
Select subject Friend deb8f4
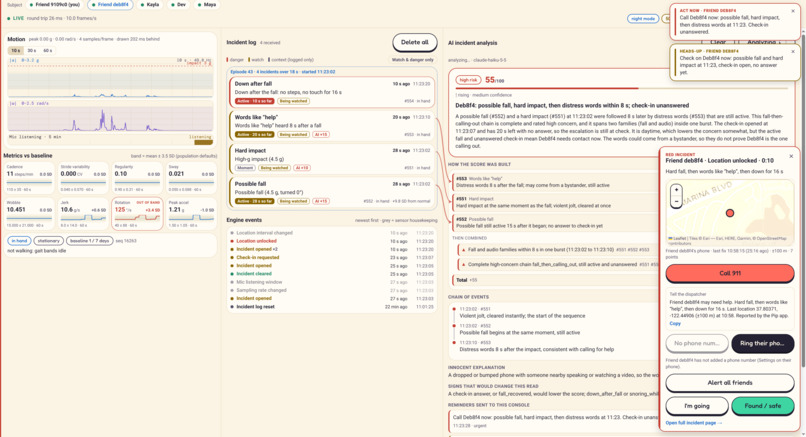110,5
